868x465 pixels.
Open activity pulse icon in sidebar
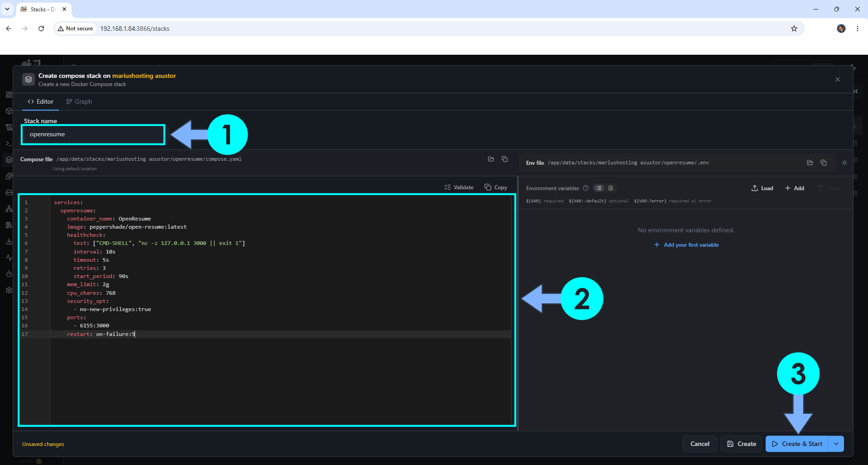[x=9, y=258]
